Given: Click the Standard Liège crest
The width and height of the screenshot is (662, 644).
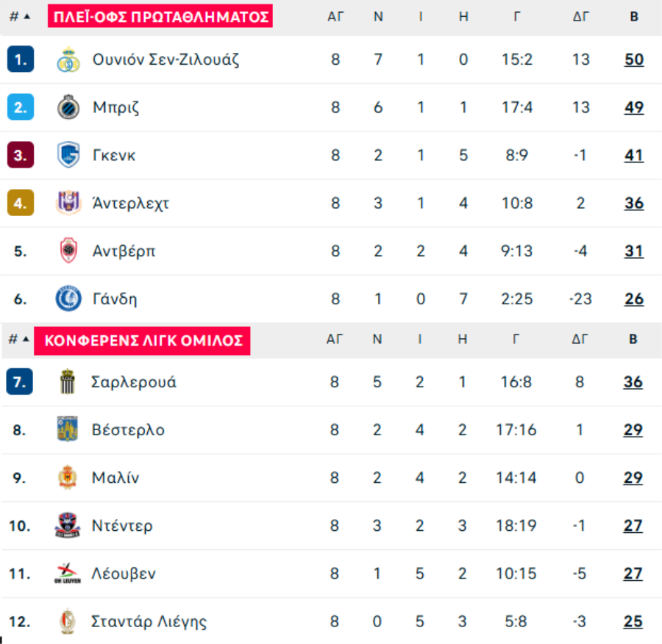Looking at the screenshot, I should pos(67,621).
